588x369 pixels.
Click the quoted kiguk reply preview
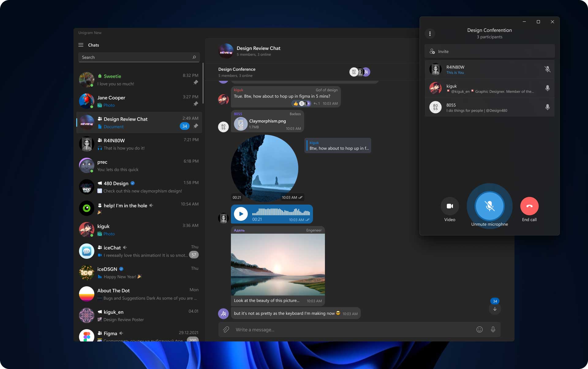tap(338, 145)
